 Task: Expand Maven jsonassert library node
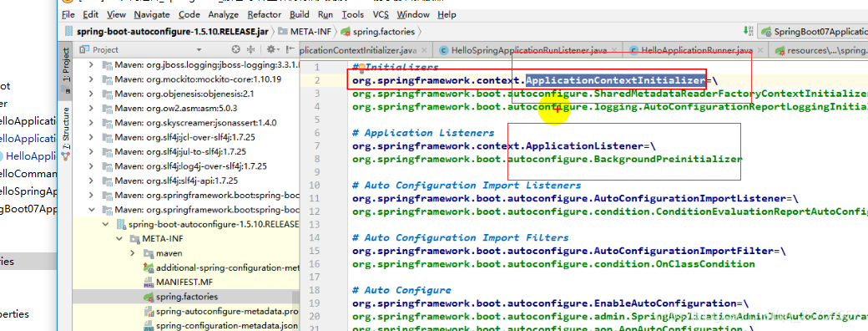(x=91, y=123)
